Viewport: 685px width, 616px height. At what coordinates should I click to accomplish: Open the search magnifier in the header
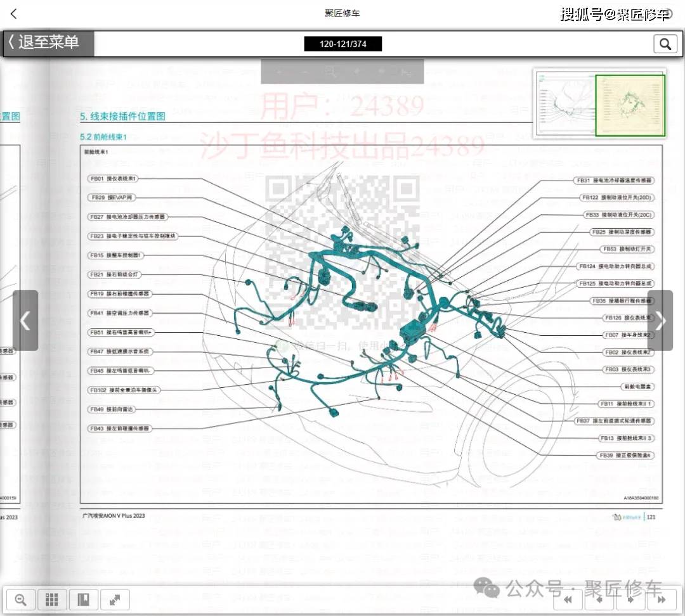[x=665, y=44]
